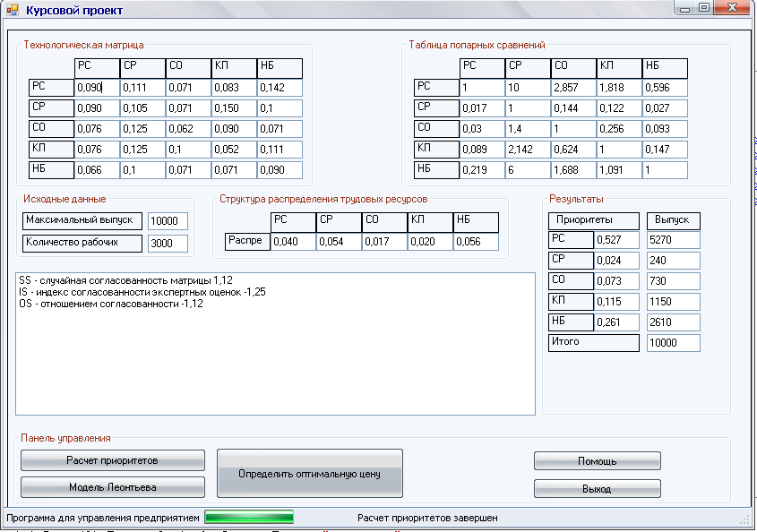The height and width of the screenshot is (532, 757).
Task: Click the НБ row СР cell with value 6
Action: (527, 170)
